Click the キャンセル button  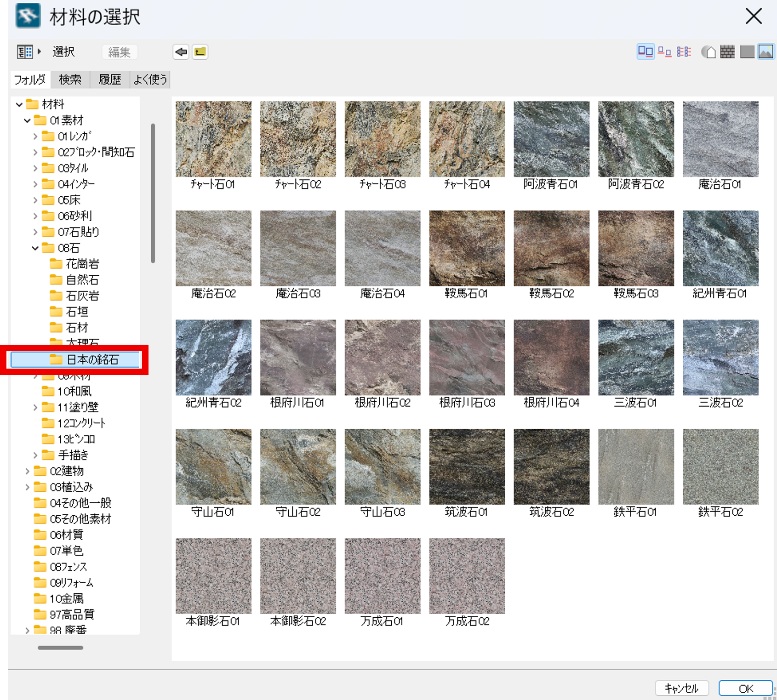tap(681, 688)
